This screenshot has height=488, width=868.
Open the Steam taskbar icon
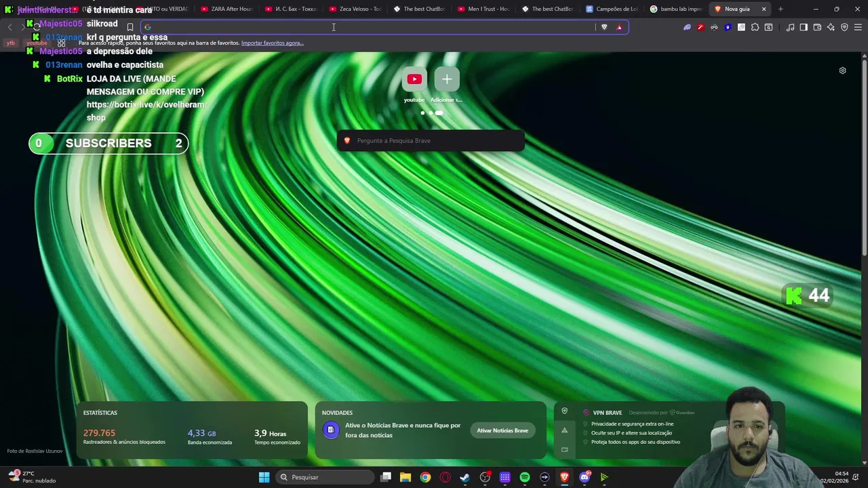coord(465,477)
